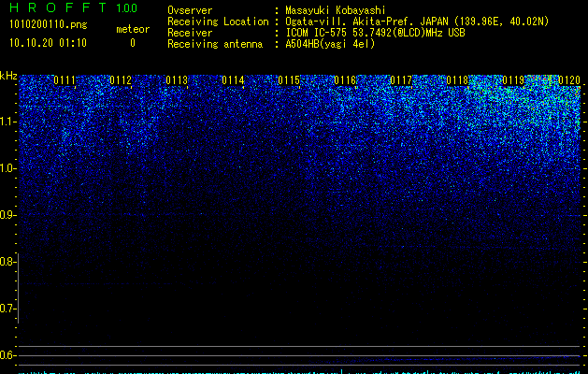The width and height of the screenshot is (588, 374).
Task: Click the 0116 time marker
Action: coord(345,80)
